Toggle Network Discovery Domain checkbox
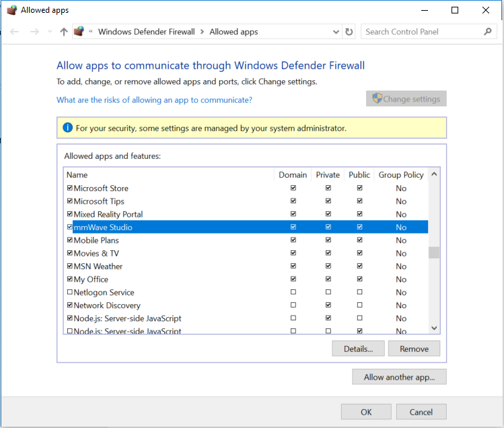504x428 pixels. (293, 305)
